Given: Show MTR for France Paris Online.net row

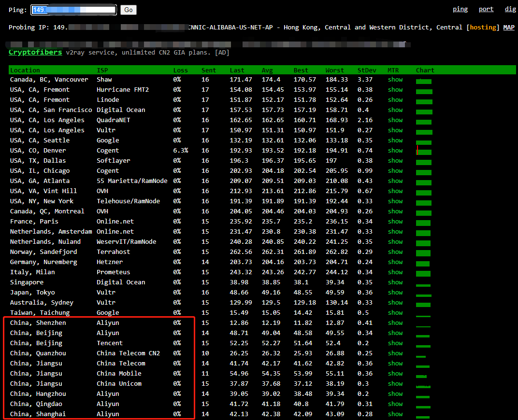Looking at the screenshot, I should (395, 222).
